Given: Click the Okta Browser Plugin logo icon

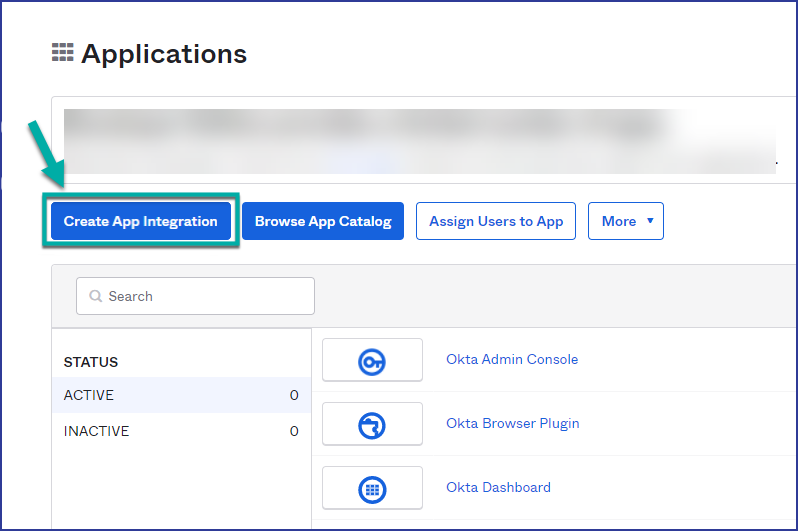Looking at the screenshot, I should 372,424.
